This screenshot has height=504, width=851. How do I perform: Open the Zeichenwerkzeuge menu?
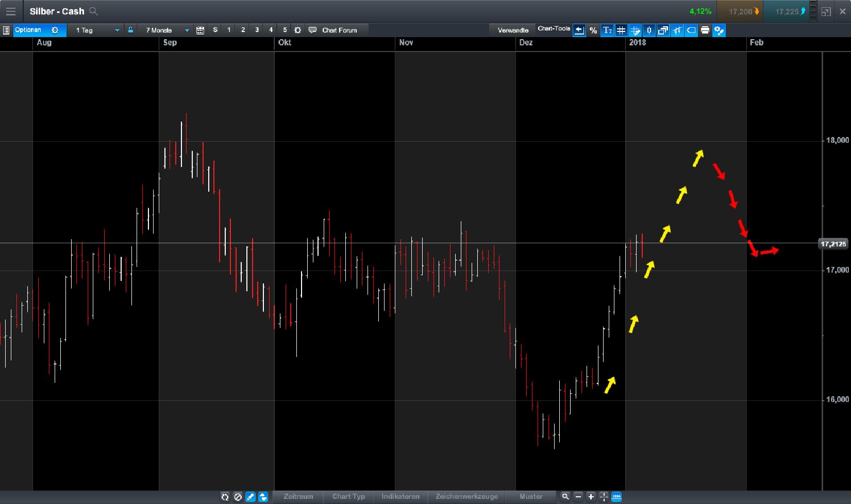pos(466,497)
